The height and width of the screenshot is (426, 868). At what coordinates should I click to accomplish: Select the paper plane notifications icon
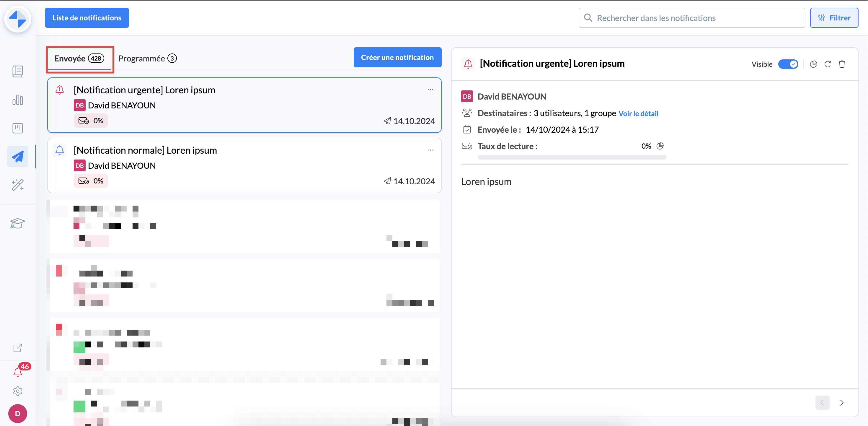pyautogui.click(x=17, y=157)
